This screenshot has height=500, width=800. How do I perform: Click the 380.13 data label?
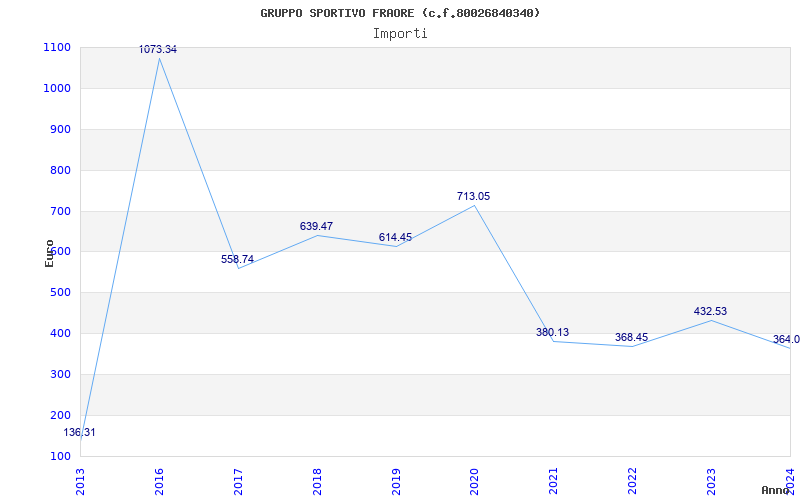coord(552,332)
